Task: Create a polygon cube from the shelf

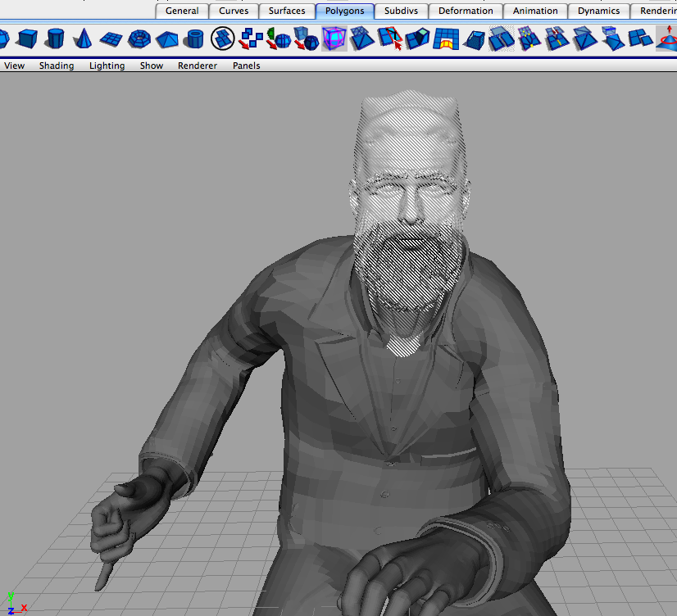Action: pos(27,38)
